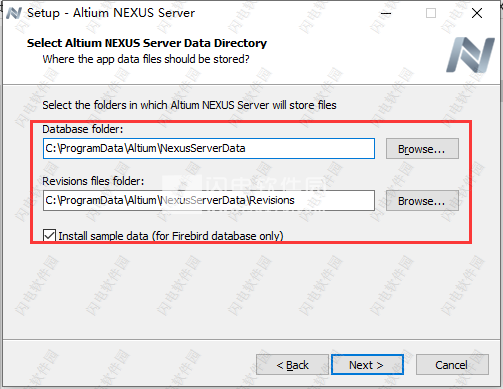Click the 'Select the folders in which' instruction text

[x=189, y=105]
